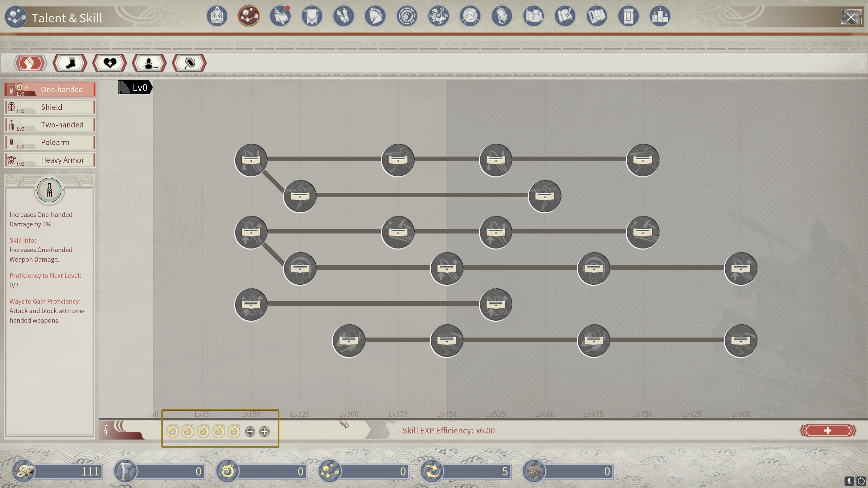The image size is (868, 488).
Task: Select the top-left locked talent node
Action: coord(251,160)
